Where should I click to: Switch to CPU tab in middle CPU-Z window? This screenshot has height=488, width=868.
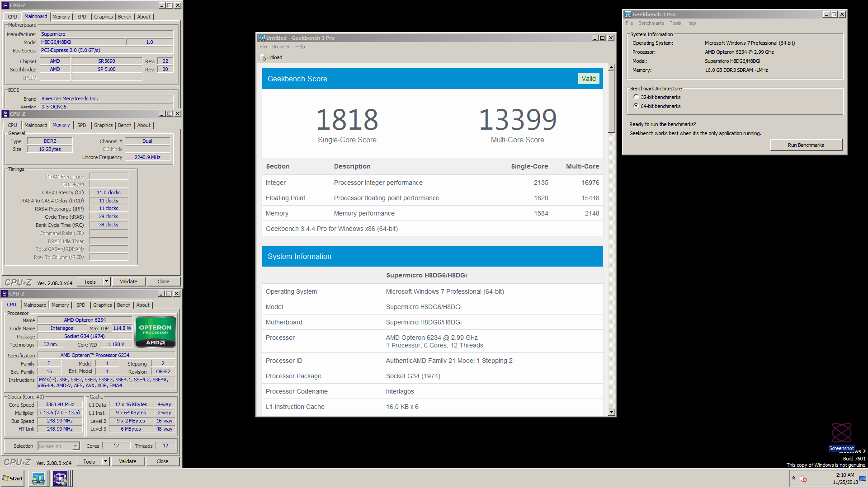coord(12,125)
